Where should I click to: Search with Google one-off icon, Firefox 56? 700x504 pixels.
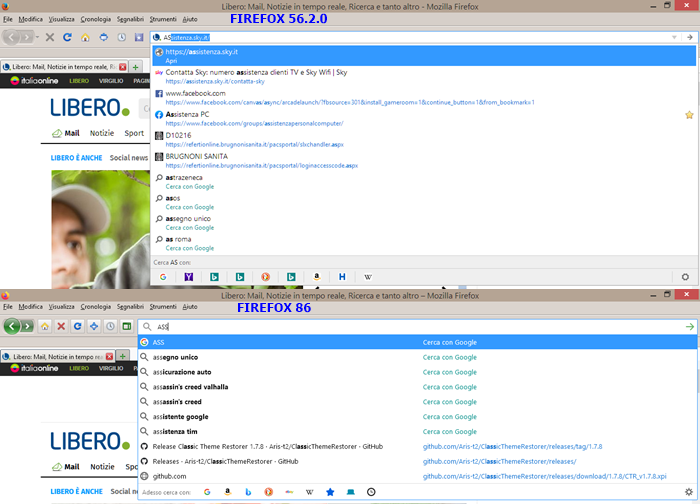(x=163, y=277)
